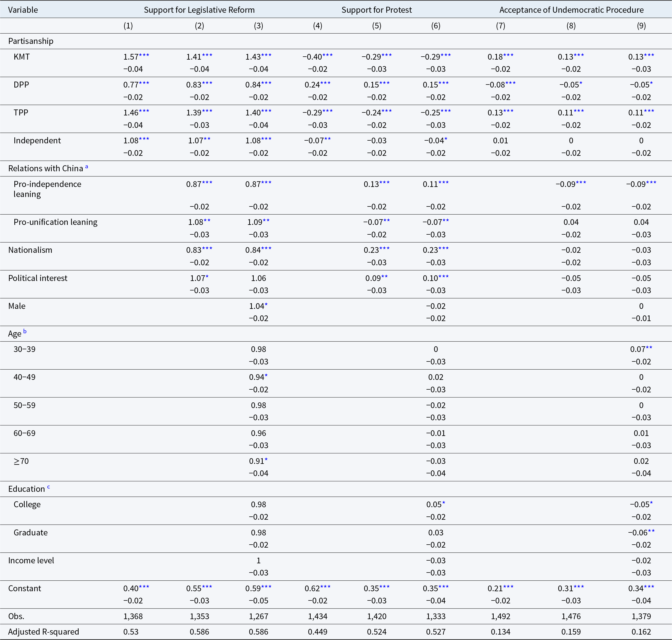Click the model (9) column number
The width and height of the screenshot is (672, 640).
641,25
